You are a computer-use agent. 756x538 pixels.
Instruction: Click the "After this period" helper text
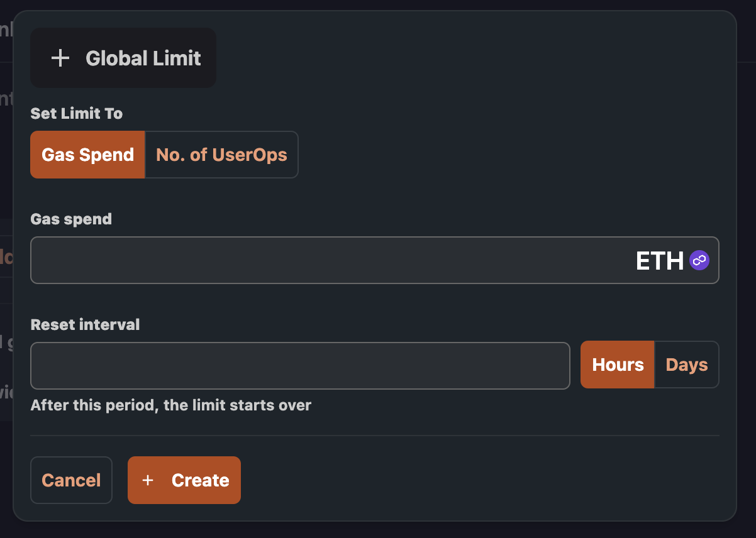(x=171, y=405)
